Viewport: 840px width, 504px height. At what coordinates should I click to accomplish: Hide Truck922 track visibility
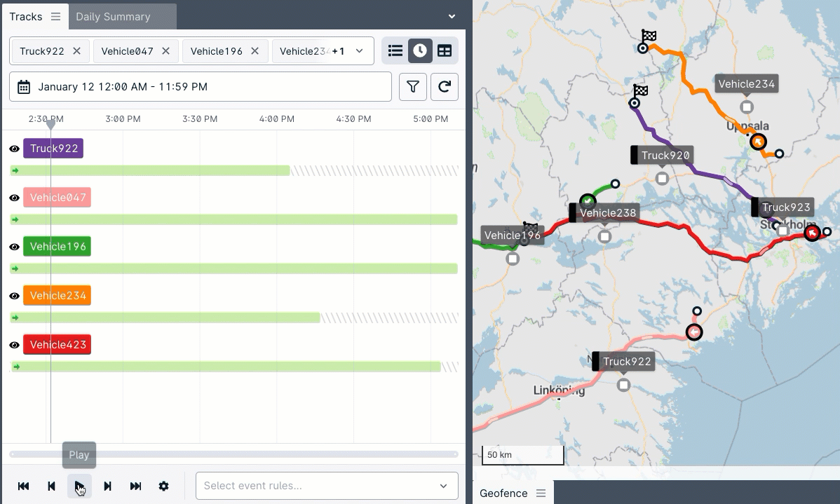[14, 149]
